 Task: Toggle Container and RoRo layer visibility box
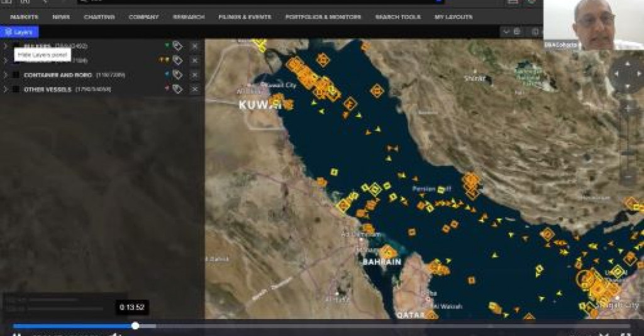(x=16, y=75)
